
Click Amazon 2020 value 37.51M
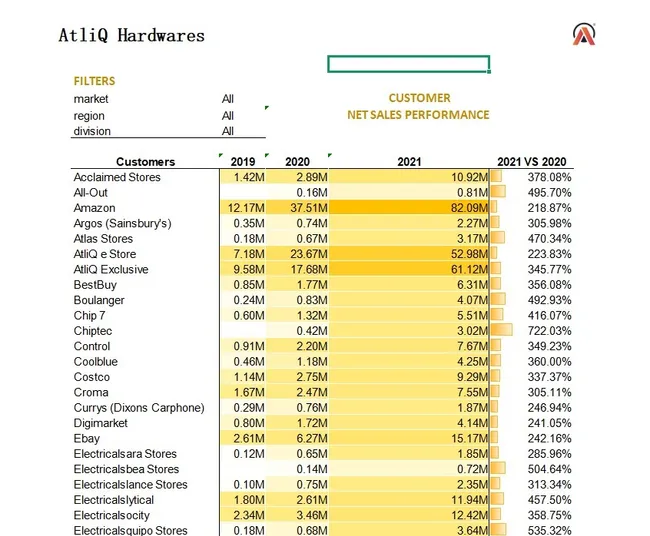[308, 208]
